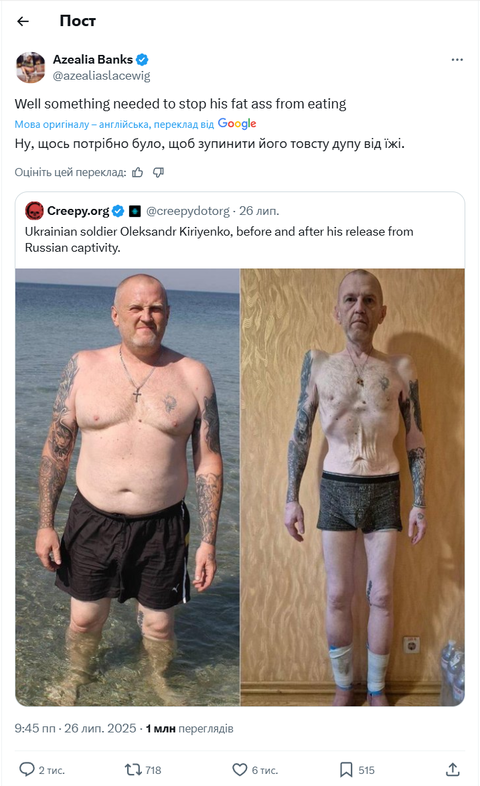Go back with the arrow icon

[x=23, y=21]
